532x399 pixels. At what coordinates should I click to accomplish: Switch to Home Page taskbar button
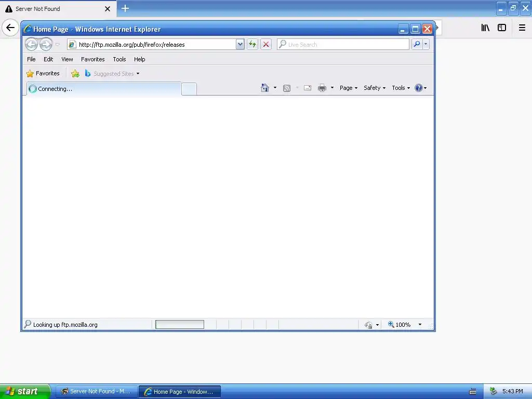pos(180,392)
